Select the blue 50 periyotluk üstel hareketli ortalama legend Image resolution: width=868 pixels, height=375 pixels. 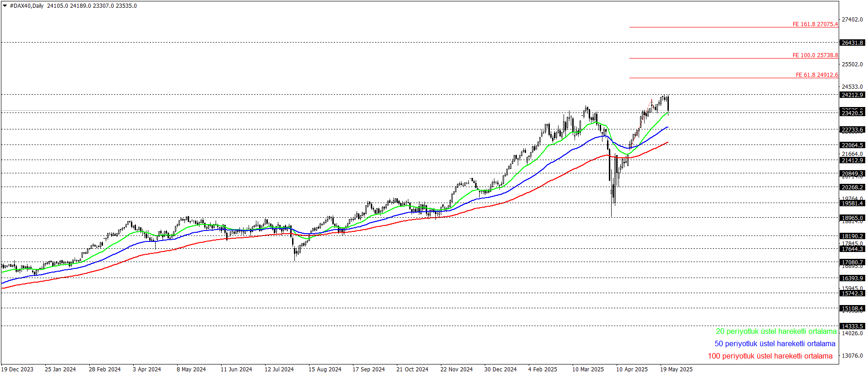pyautogui.click(x=775, y=343)
